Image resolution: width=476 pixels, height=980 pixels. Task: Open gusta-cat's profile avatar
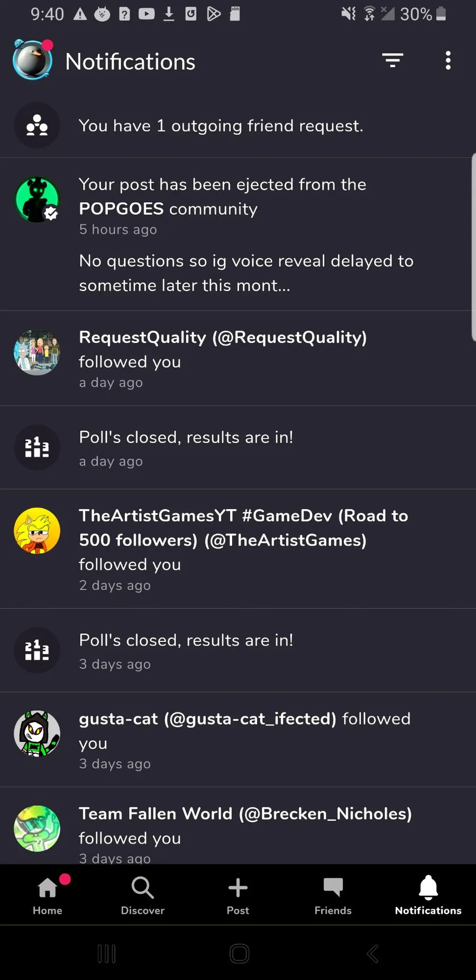37,733
